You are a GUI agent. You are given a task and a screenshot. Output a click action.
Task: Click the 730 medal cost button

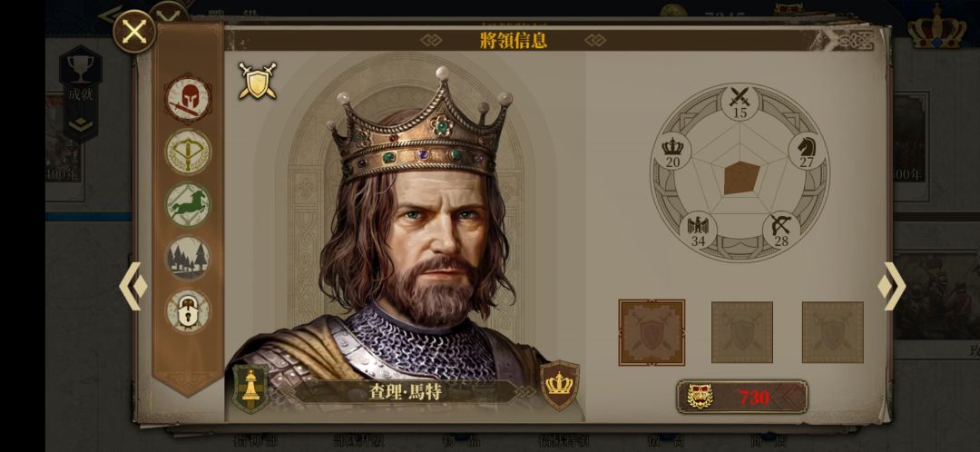(742, 397)
